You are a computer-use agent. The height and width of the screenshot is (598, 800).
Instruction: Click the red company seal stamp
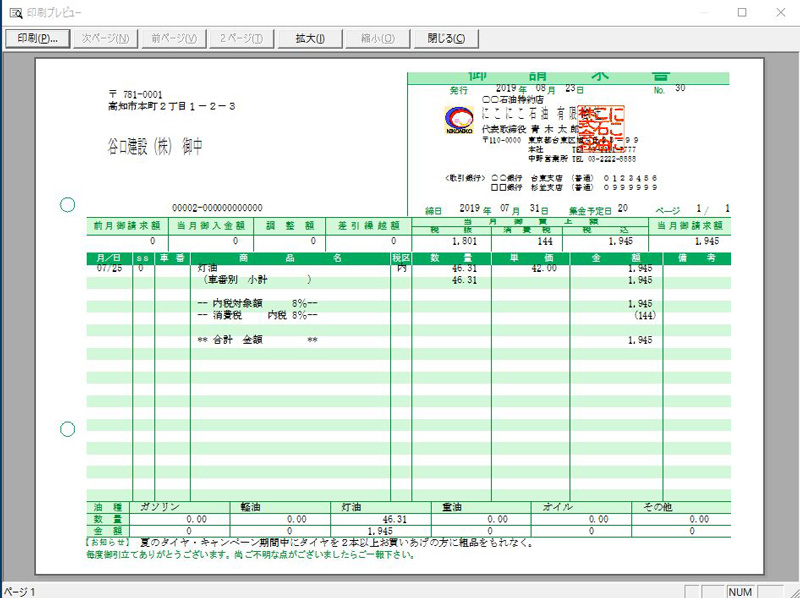pos(603,125)
